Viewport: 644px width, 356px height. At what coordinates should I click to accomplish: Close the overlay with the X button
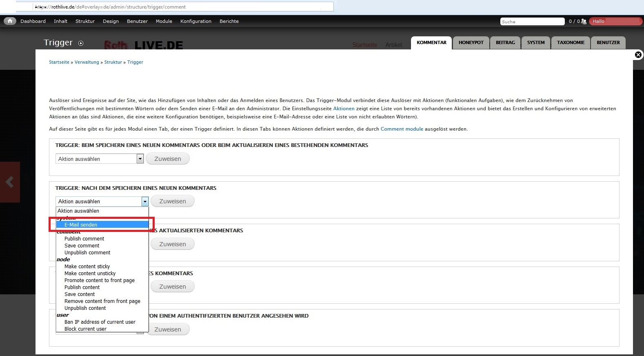[638, 55]
